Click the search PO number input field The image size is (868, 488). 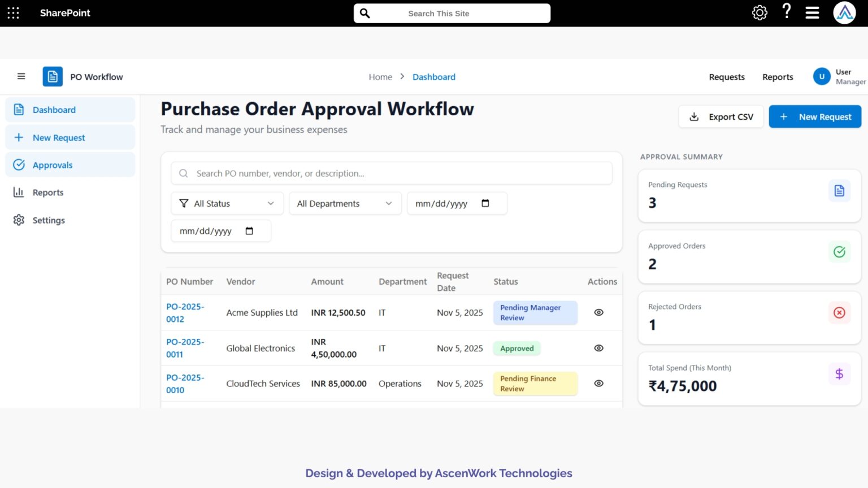(392, 173)
